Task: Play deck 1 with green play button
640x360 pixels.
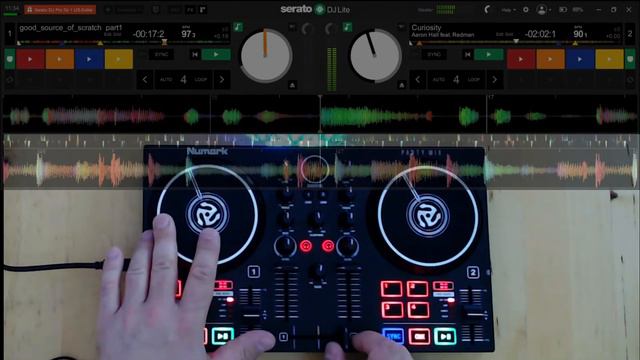Action: [216, 54]
